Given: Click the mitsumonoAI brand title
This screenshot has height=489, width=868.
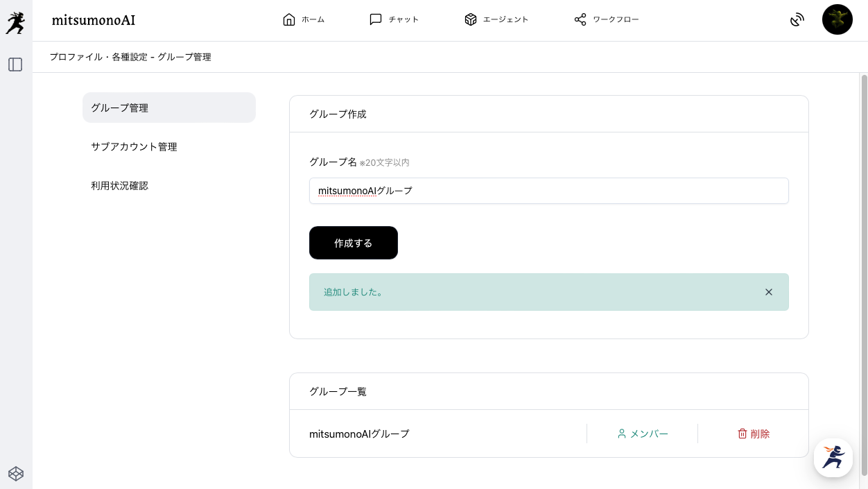Looking at the screenshot, I should pos(94,20).
